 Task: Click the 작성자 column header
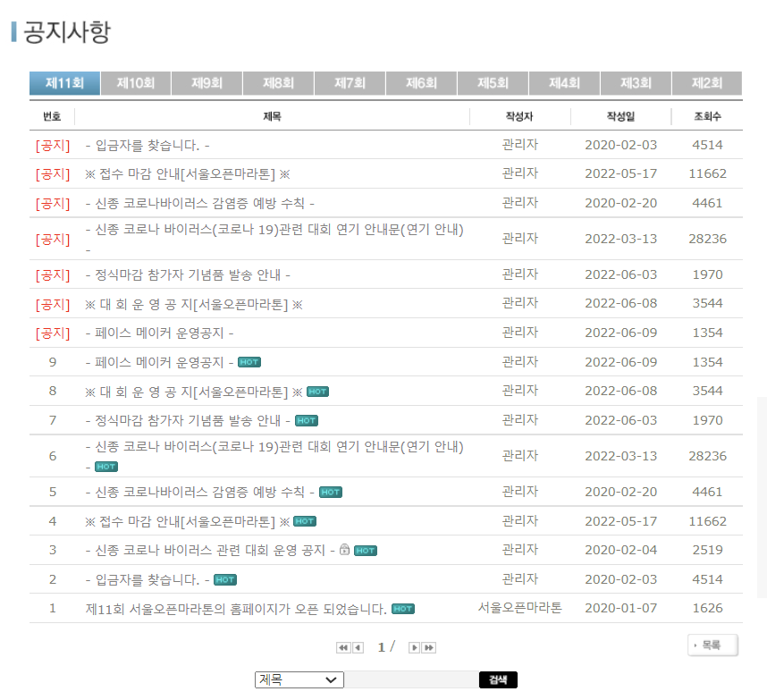[519, 116]
